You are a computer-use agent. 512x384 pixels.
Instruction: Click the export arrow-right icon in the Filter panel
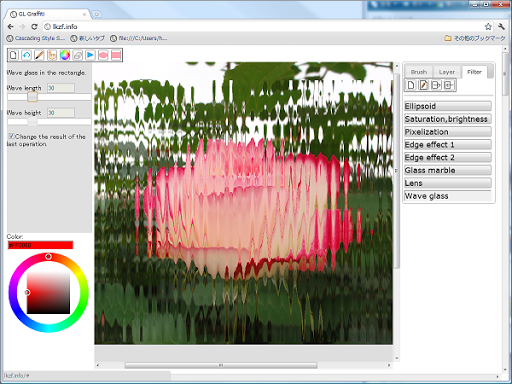click(x=436, y=85)
